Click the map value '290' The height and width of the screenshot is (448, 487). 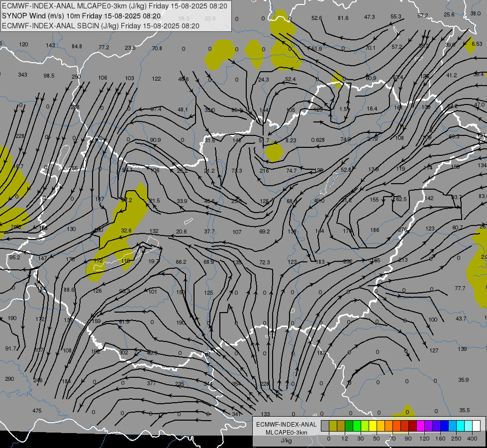pyautogui.click(x=9, y=379)
